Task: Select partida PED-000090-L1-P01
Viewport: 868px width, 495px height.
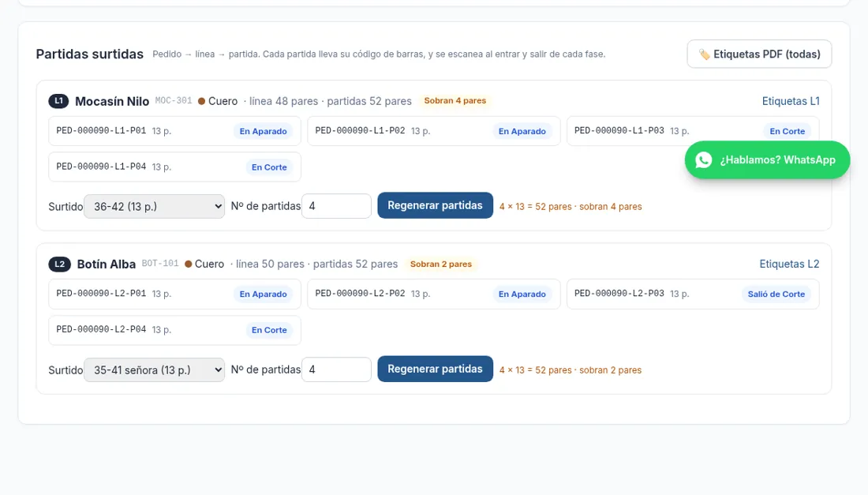Action: click(x=175, y=131)
